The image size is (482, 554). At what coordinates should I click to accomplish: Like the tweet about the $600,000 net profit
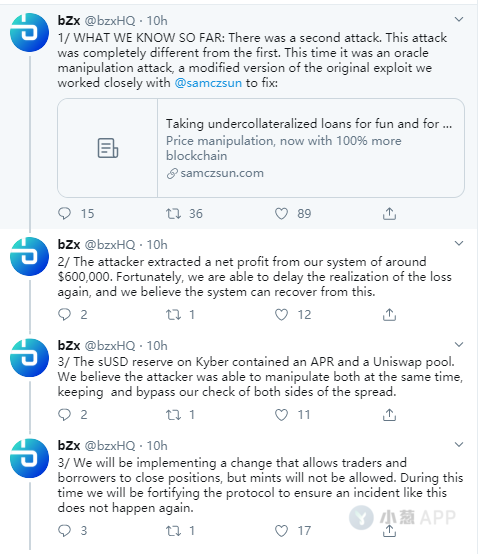point(281,314)
